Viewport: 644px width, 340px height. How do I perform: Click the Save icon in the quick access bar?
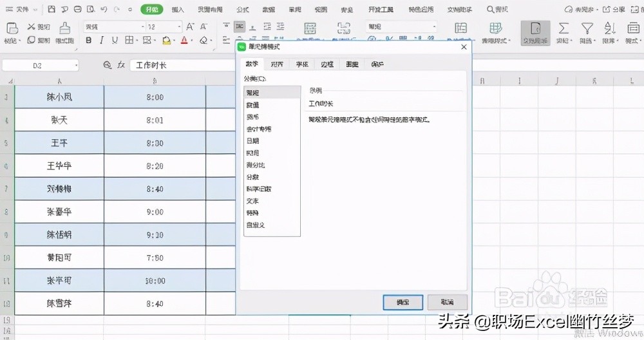pyautogui.click(x=52, y=9)
